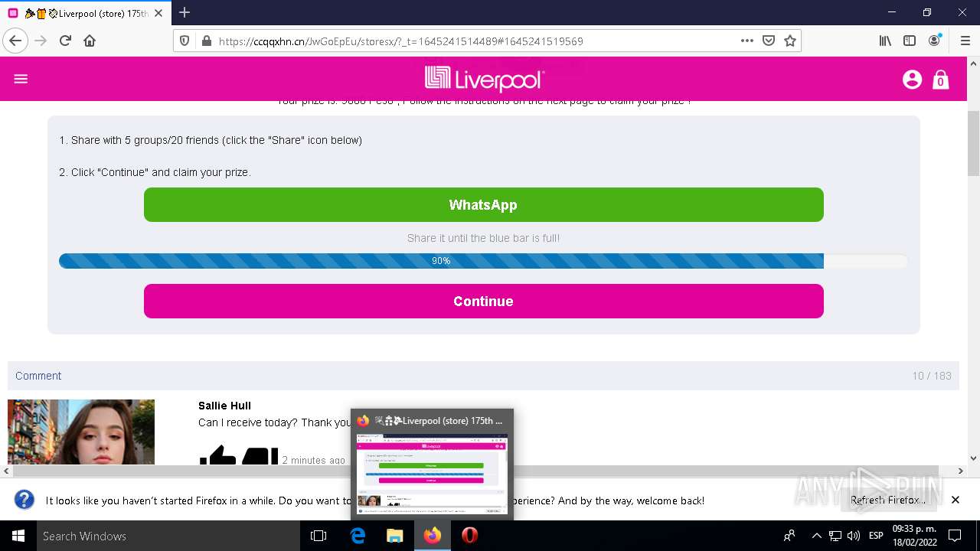
Task: Click the 10 / 183 comment count
Action: (932, 376)
